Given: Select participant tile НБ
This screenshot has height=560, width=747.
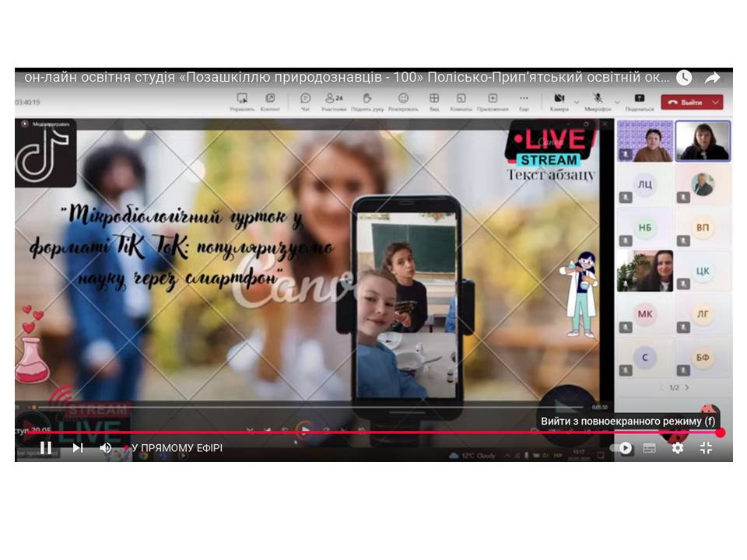Looking at the screenshot, I should [645, 228].
